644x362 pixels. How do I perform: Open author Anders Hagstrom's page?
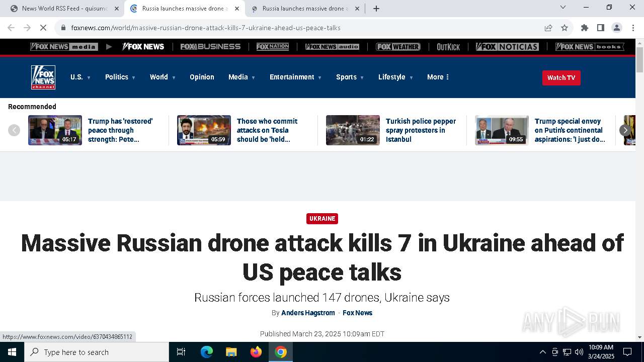[308, 313]
